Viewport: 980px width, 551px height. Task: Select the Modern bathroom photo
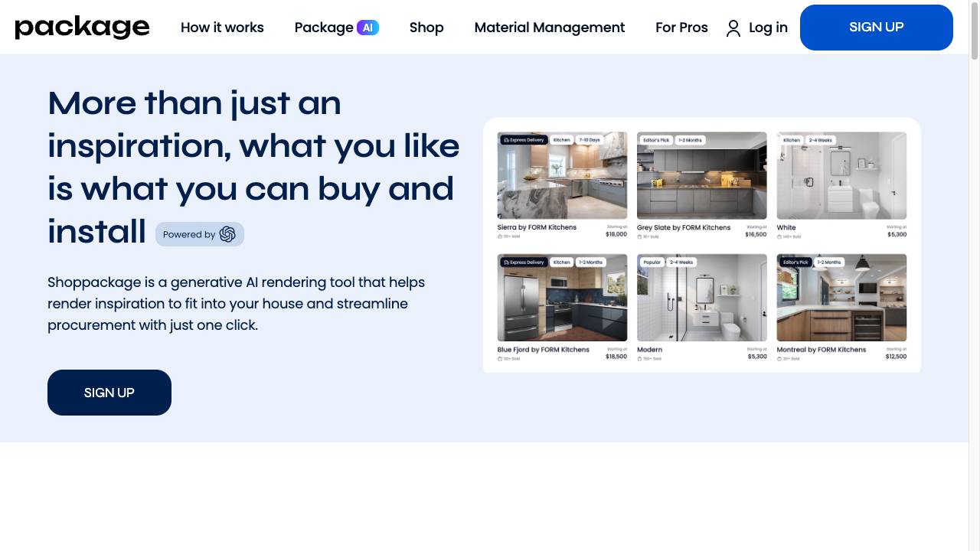701,298
